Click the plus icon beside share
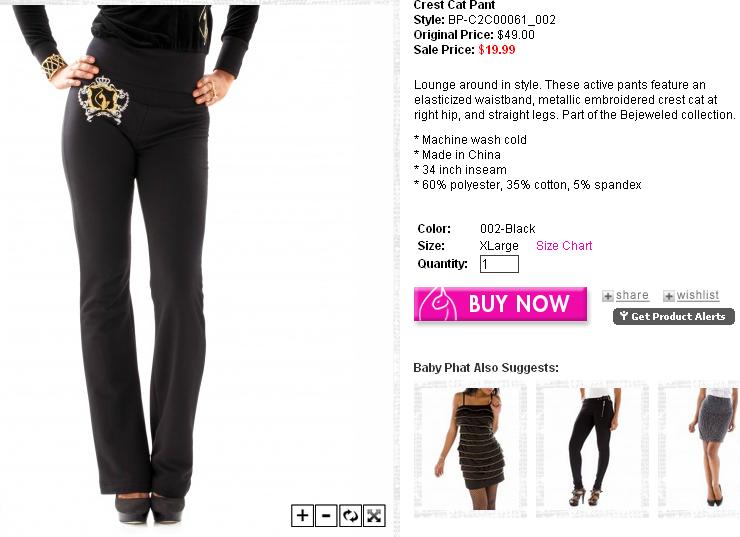This screenshot has width=740, height=537. pos(608,296)
